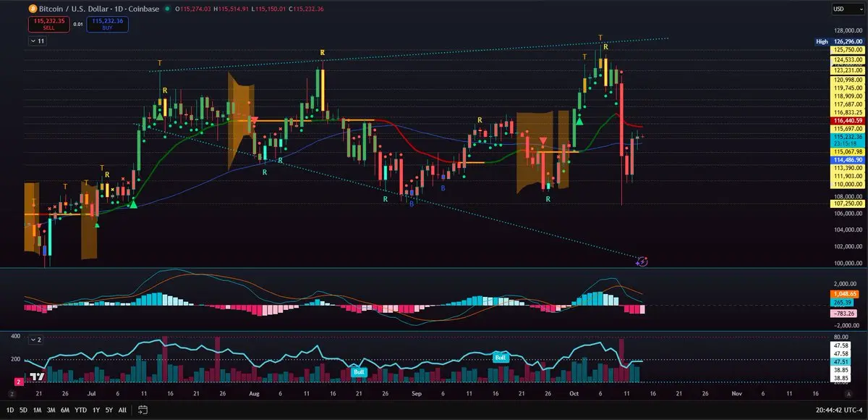Select the 5Y time range
Image resolution: width=868 pixels, height=420 pixels.
click(x=108, y=410)
